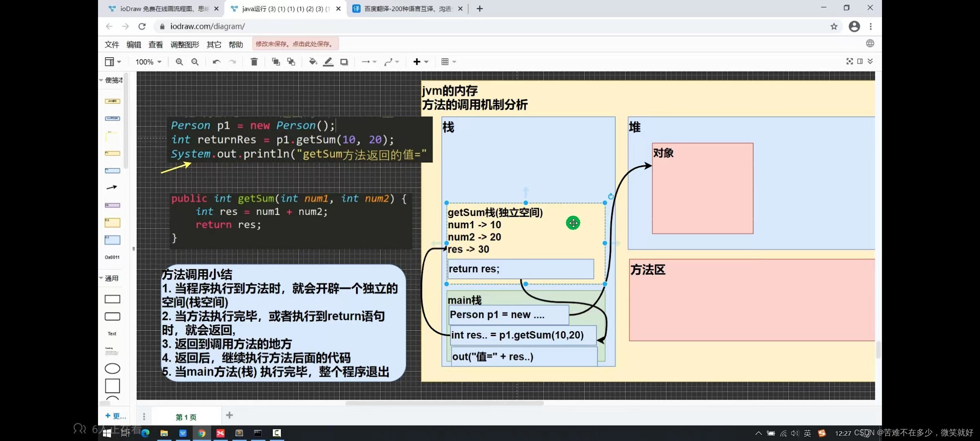This screenshot has width=980, height=441.
Task: Toggle the shadow option icon
Action: click(x=344, y=62)
